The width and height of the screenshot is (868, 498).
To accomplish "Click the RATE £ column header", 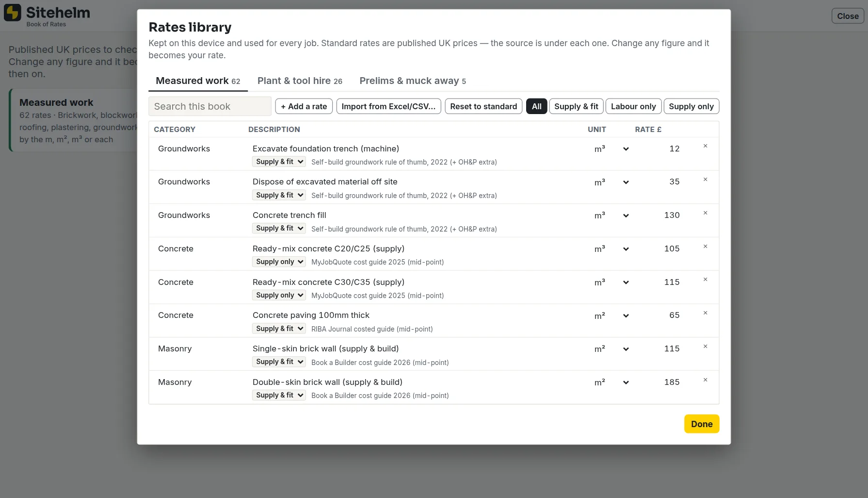I will (x=648, y=130).
